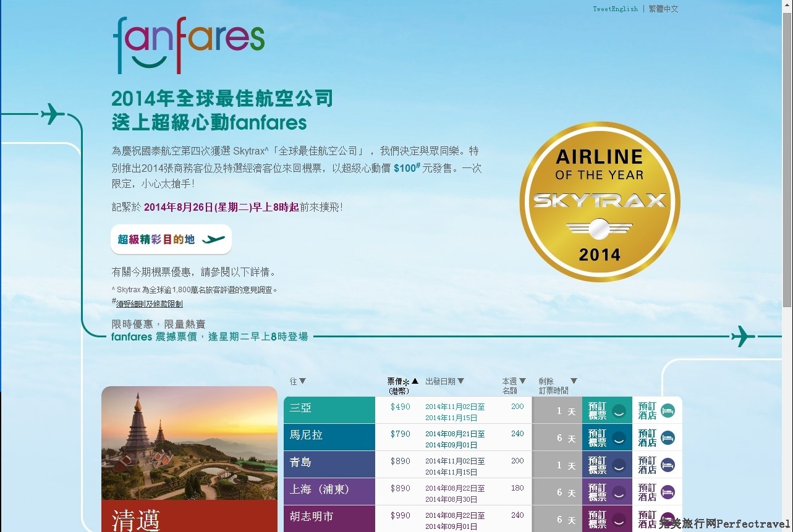Open the 超級精彩目的地 destinations button
This screenshot has width=793, height=532.
click(171, 240)
